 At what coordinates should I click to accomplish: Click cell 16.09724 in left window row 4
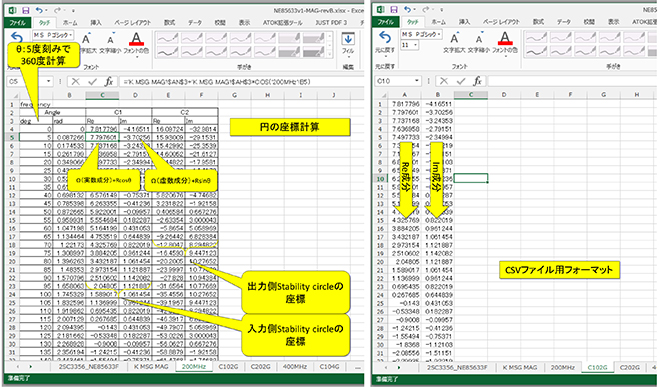[168, 129]
